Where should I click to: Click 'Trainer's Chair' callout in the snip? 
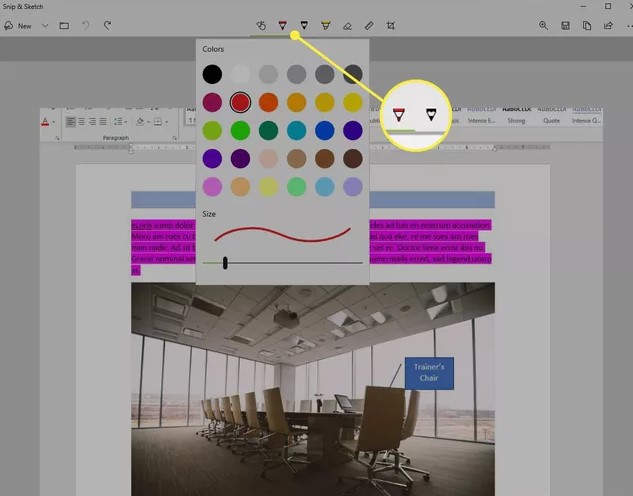429,373
